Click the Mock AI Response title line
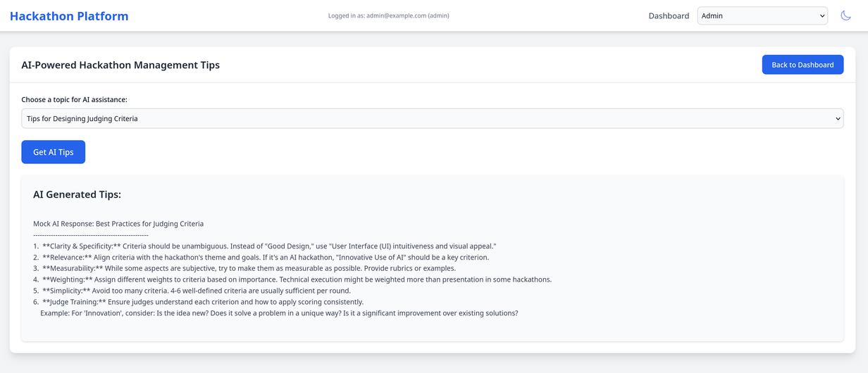 pos(118,224)
